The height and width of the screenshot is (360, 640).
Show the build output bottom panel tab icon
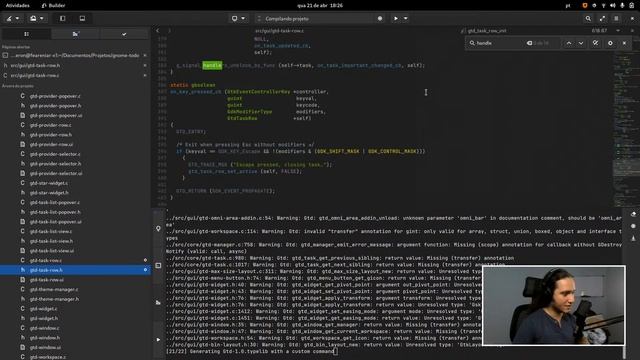pos(158,302)
